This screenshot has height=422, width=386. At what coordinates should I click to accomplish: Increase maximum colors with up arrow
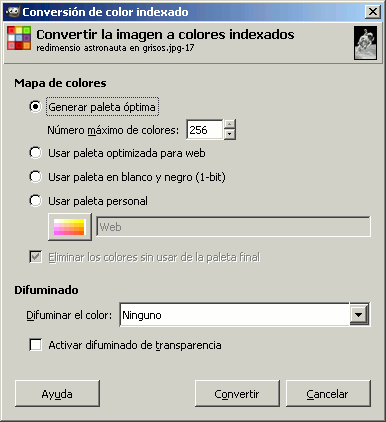(229, 124)
